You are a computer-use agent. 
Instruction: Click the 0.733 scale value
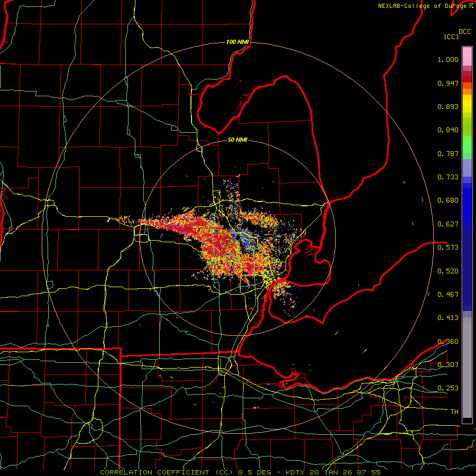click(x=448, y=177)
